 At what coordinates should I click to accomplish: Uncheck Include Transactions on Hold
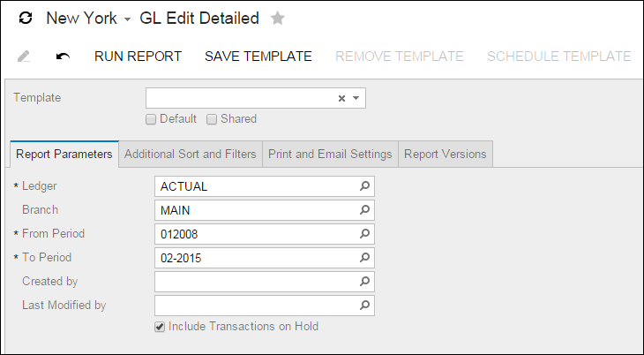160,327
